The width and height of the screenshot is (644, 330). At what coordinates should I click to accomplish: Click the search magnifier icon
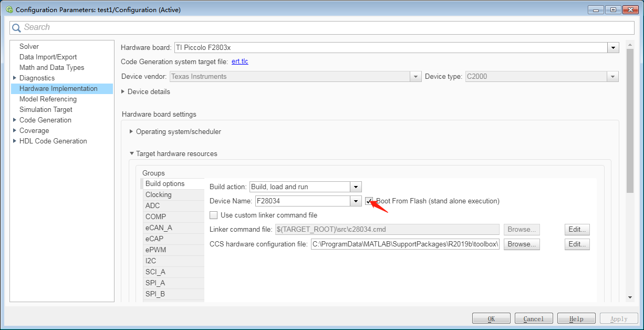16,27
